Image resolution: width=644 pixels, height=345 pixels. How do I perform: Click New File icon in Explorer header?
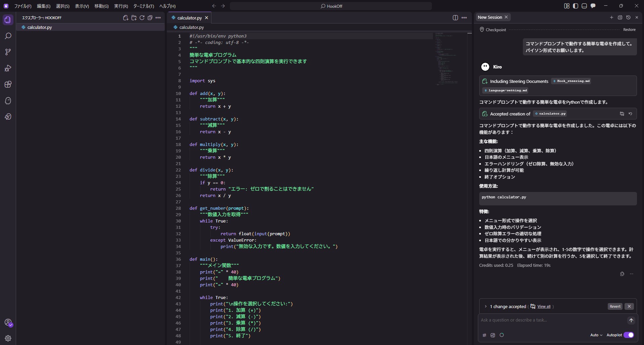[126, 18]
